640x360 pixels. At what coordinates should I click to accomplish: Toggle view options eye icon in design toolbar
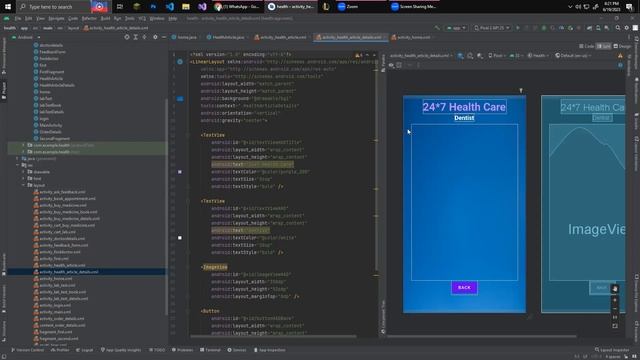(391, 65)
